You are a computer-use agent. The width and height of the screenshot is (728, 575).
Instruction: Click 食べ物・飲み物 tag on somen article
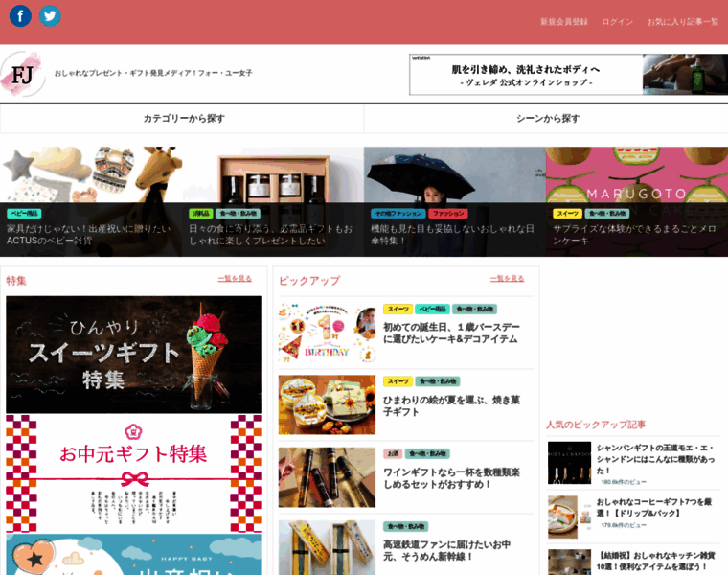point(405,527)
